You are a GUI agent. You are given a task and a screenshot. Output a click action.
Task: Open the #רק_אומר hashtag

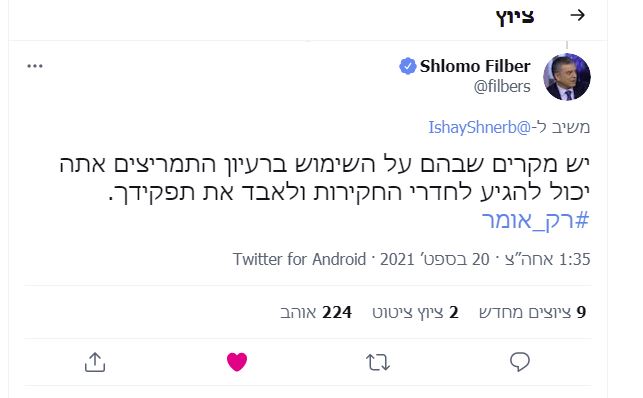point(536,221)
